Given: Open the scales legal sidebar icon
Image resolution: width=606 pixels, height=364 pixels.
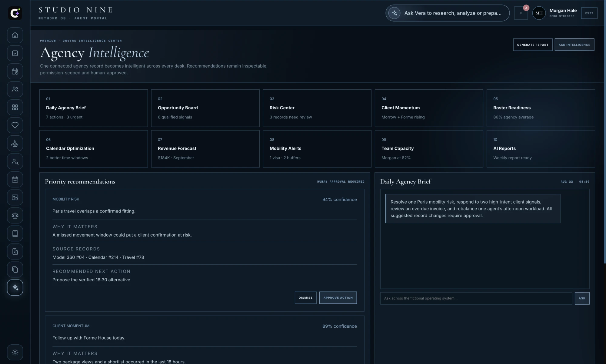Looking at the screenshot, I should point(15,215).
